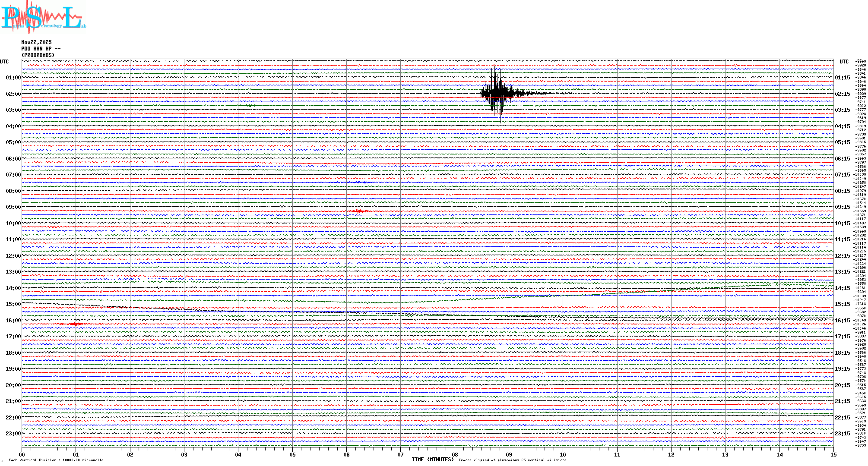Image resolution: width=868 pixels, height=466 pixels.
Task: Click the 15:00 hour label on left
Action: pyautogui.click(x=13, y=304)
